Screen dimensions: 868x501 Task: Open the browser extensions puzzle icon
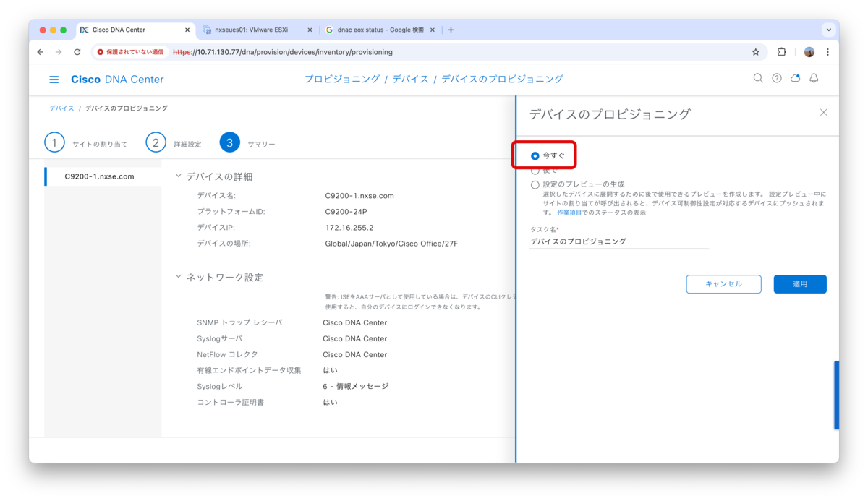pyautogui.click(x=782, y=51)
